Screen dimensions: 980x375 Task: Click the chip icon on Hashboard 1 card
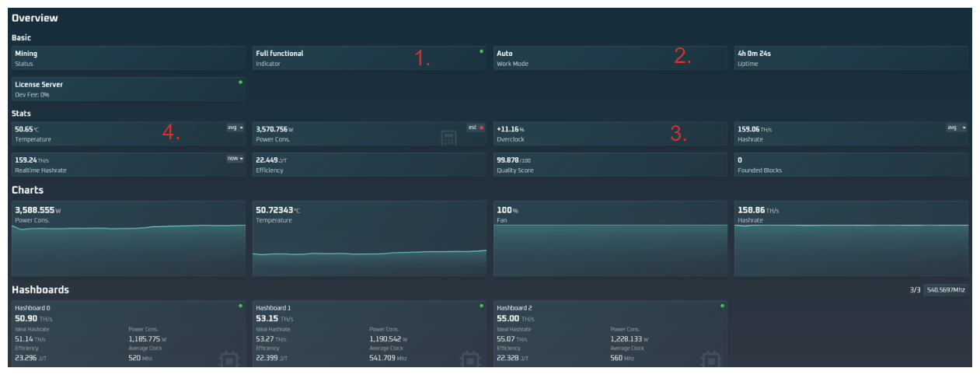click(470, 359)
